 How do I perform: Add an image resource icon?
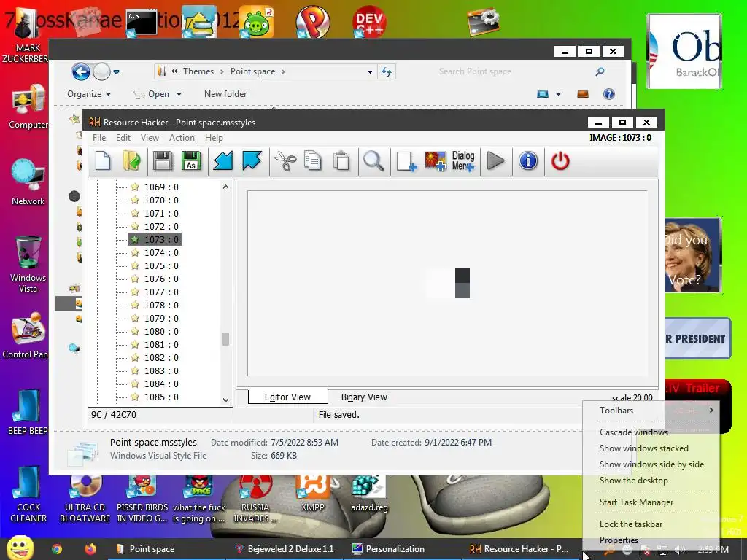pos(436,161)
